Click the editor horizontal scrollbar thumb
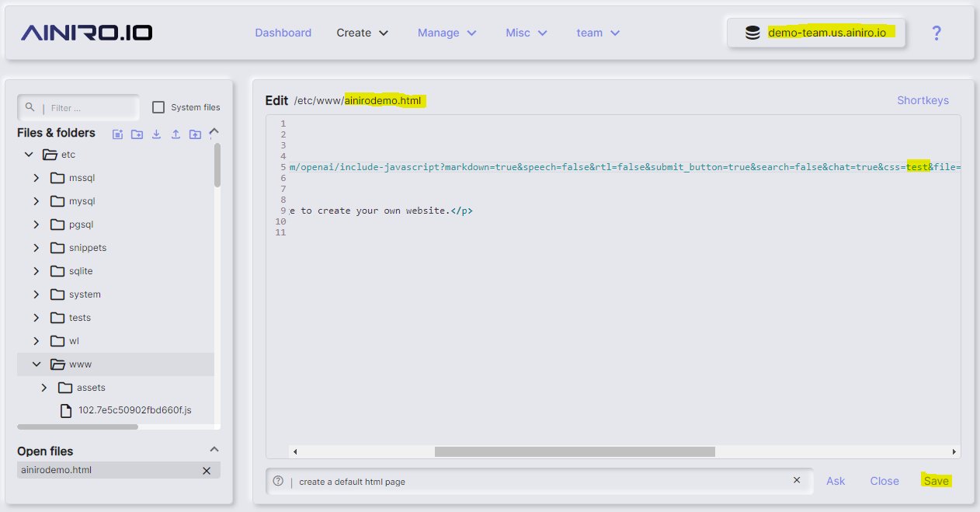 (x=574, y=451)
